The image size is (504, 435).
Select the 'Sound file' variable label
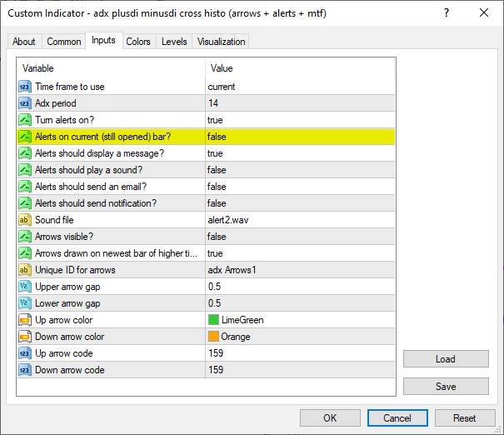click(x=54, y=220)
